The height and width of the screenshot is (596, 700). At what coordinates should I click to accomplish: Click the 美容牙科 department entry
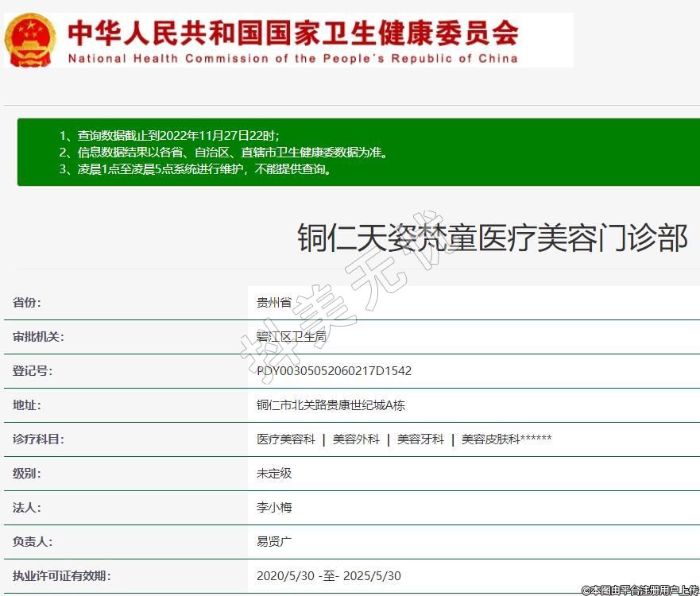(x=420, y=439)
